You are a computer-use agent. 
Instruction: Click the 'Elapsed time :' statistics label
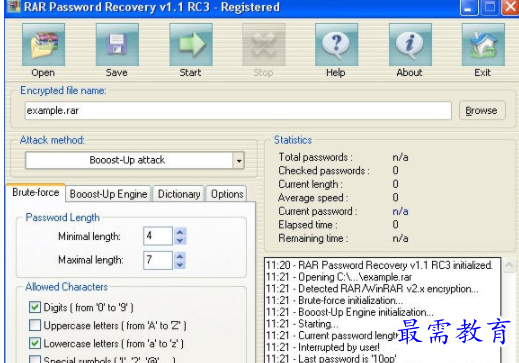307,225
